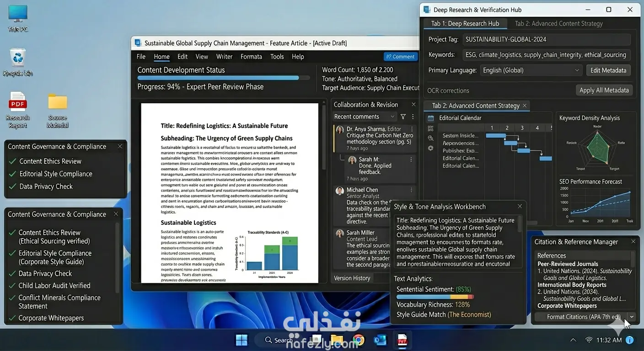Screen dimensions: 644x351
Task: Open the Help menu
Action: pyautogui.click(x=298, y=57)
